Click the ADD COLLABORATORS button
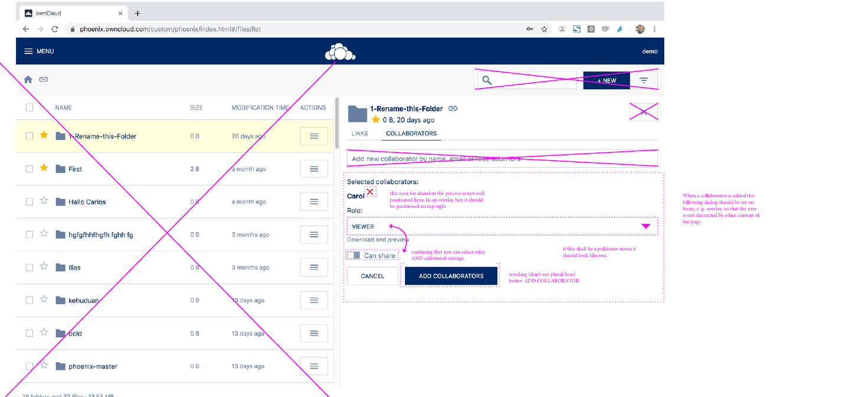 (451, 276)
